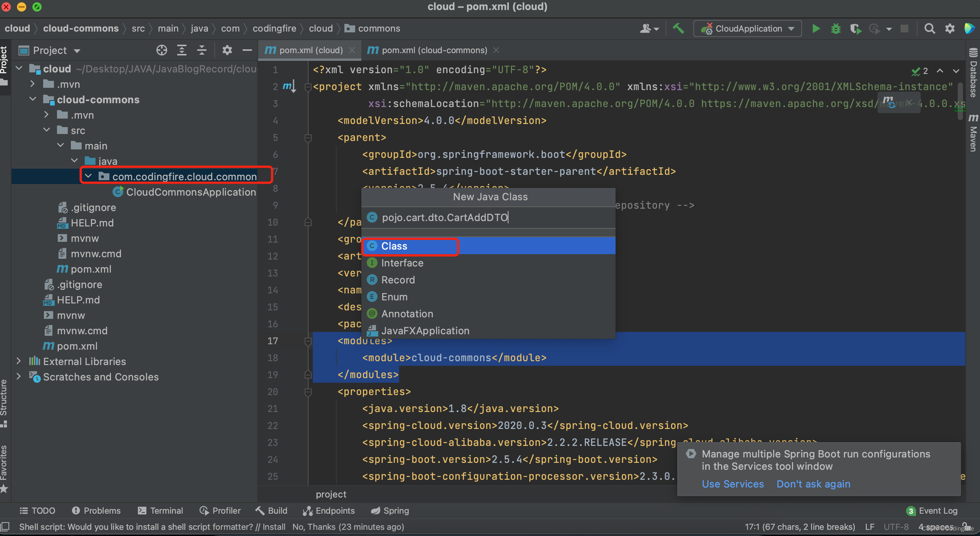Select CloudCommonsApplication class in tree
The height and width of the screenshot is (536, 980).
pos(185,192)
